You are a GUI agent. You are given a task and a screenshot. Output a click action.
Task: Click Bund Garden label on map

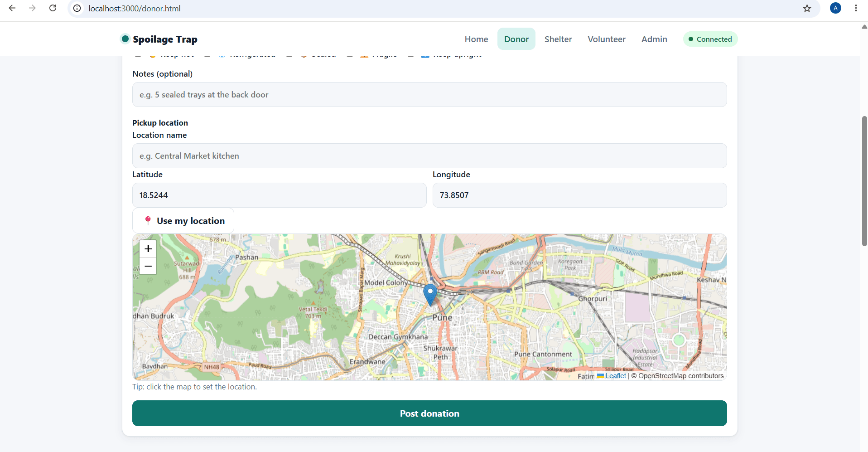click(526, 266)
